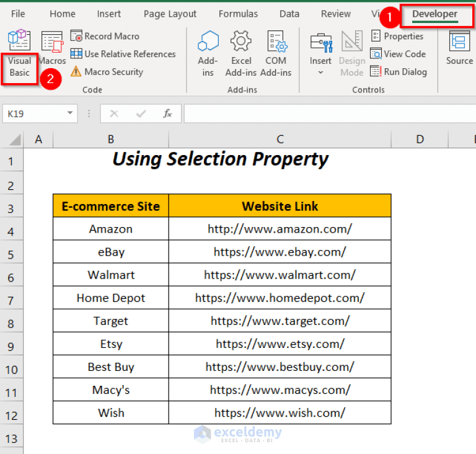The width and height of the screenshot is (476, 454).
Task: Open the Macros dialog
Action: click(x=52, y=47)
